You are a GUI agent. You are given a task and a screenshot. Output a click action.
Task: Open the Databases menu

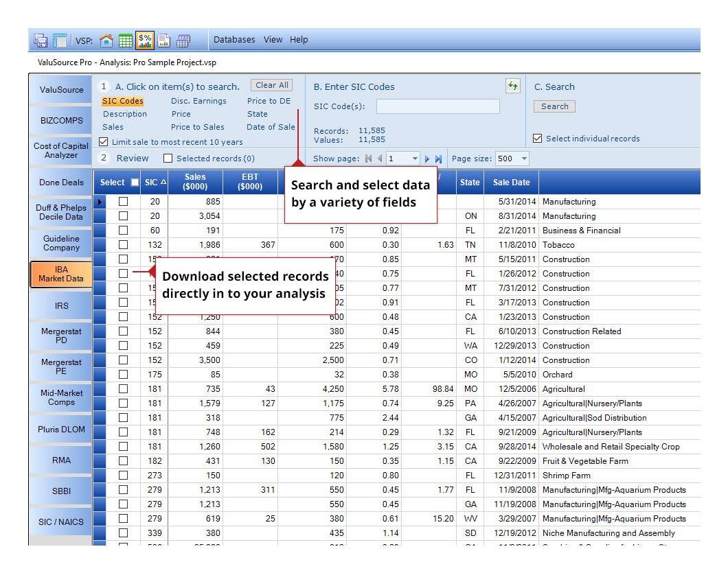(x=234, y=39)
